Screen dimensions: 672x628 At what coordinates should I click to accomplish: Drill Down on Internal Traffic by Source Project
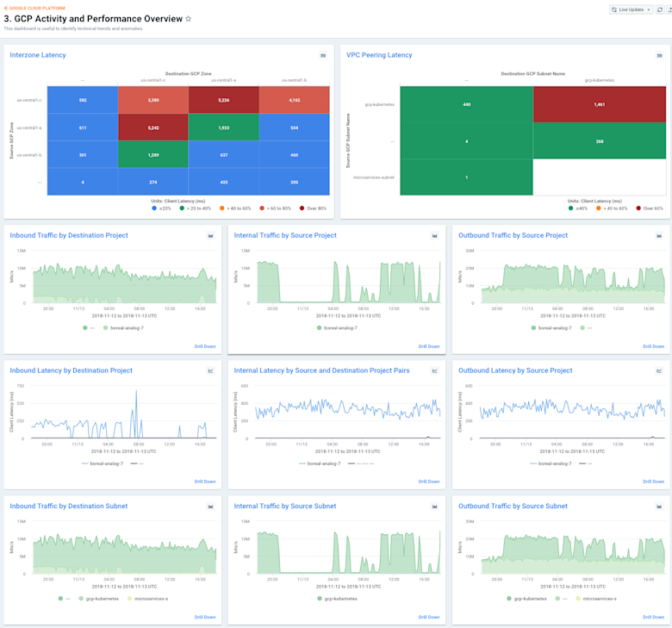pyautogui.click(x=429, y=346)
